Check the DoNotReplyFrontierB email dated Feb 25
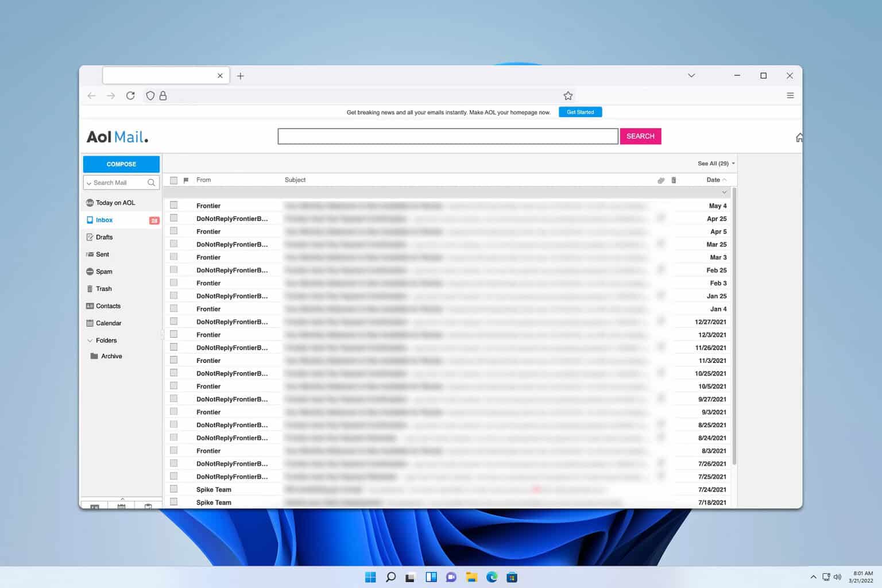Image resolution: width=882 pixels, height=588 pixels. pyautogui.click(x=174, y=270)
